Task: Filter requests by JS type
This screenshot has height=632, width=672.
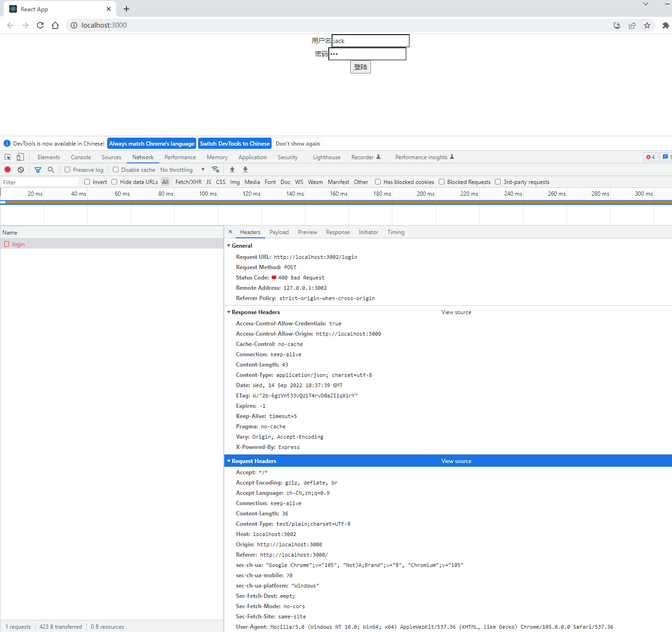Action: pyautogui.click(x=209, y=182)
